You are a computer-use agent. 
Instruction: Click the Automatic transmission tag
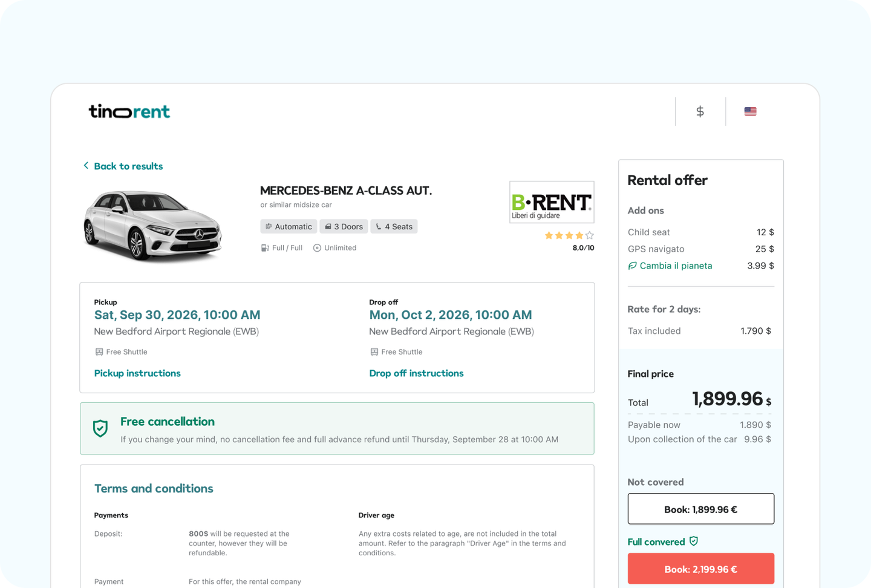click(289, 226)
